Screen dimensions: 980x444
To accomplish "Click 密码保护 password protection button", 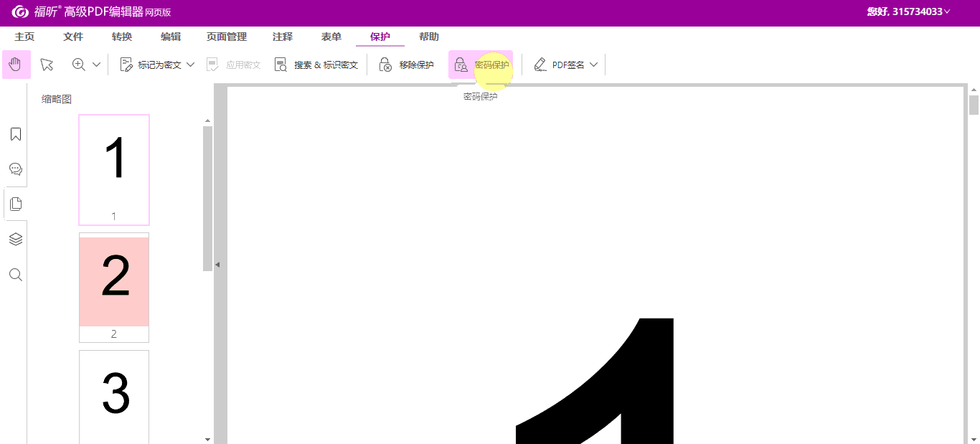I will (481, 65).
